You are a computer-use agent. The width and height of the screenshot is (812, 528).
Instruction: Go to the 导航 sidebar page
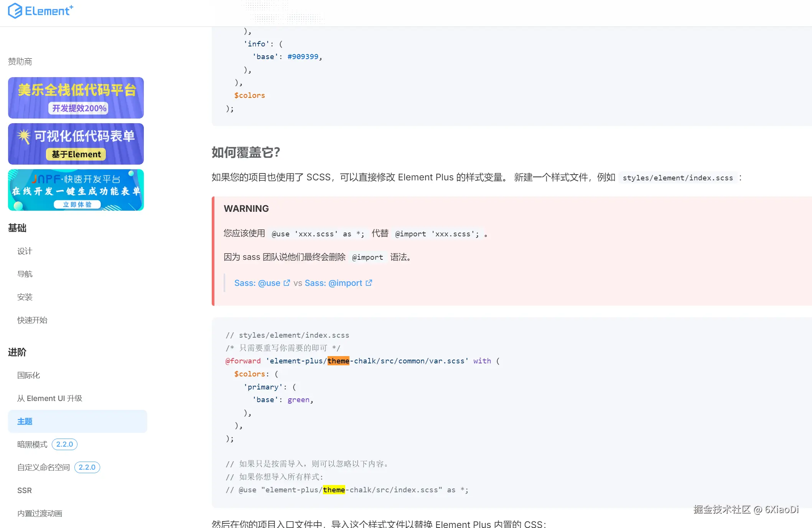(x=25, y=274)
